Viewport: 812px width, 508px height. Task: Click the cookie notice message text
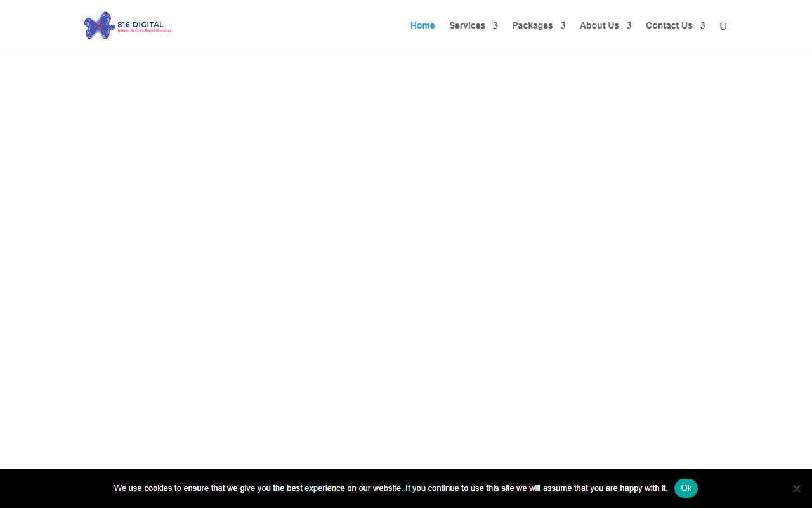pos(391,488)
